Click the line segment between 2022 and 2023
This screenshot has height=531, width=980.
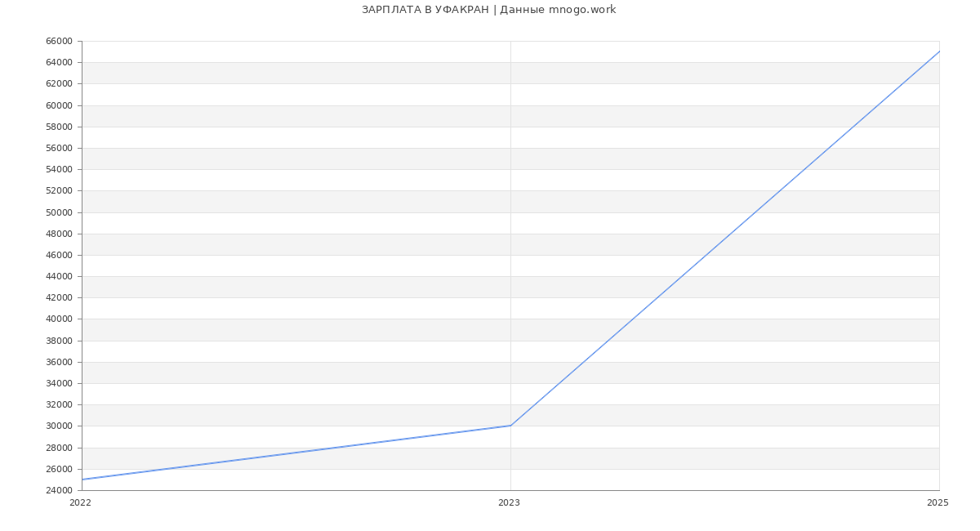tap(296, 453)
